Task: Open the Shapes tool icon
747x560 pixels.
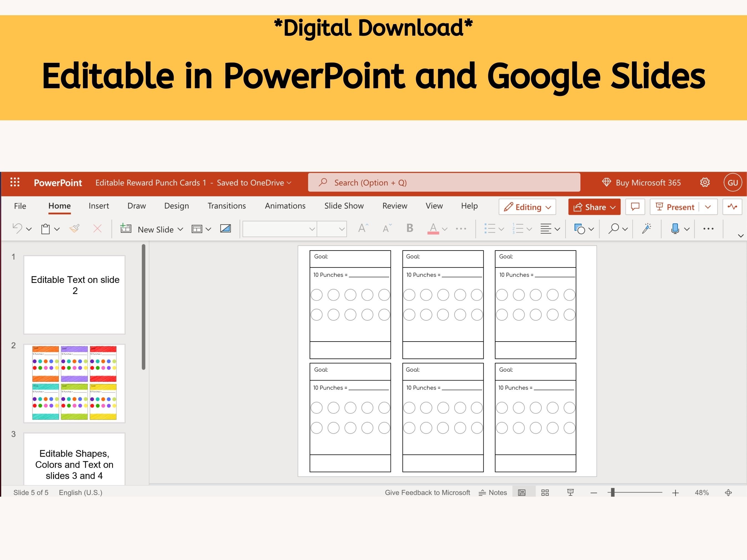Action: pyautogui.click(x=580, y=229)
